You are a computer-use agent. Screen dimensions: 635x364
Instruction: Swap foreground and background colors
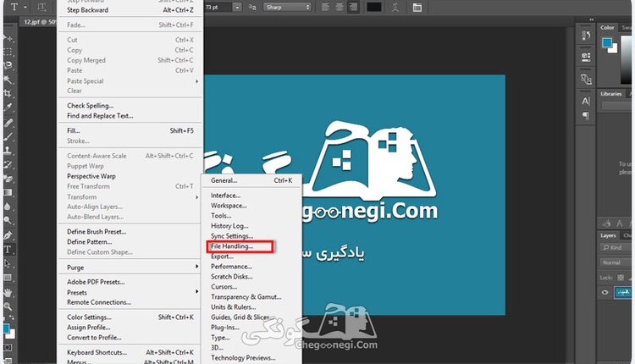(x=11, y=317)
